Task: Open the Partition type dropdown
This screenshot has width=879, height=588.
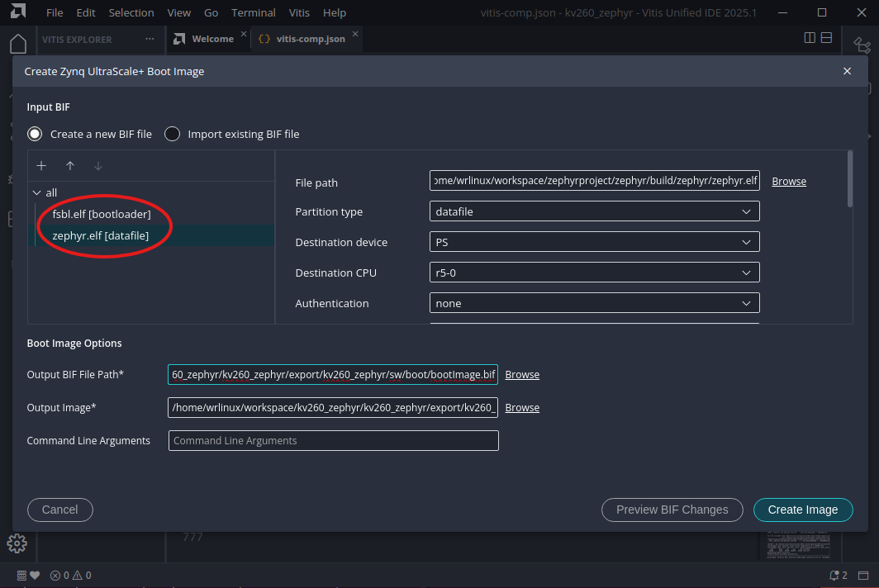Action: pyautogui.click(x=594, y=211)
